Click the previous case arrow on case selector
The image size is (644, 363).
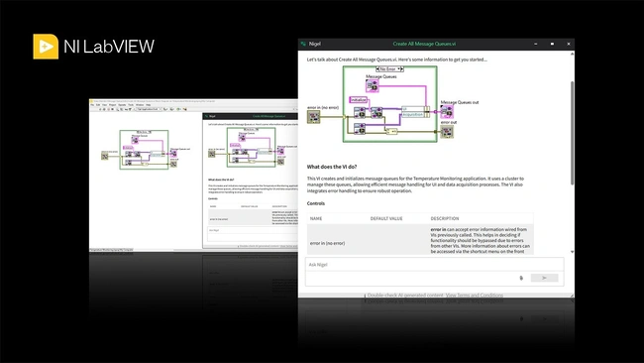[377, 69]
